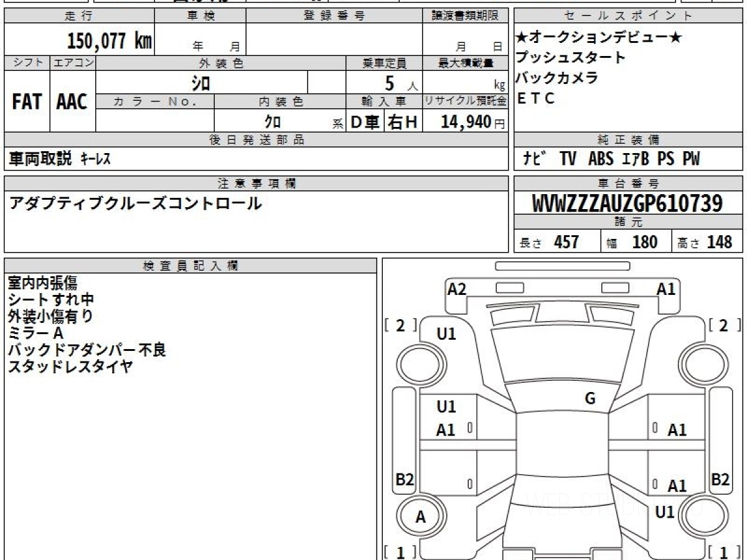Click the U1 mark on front left fender

pyautogui.click(x=446, y=334)
